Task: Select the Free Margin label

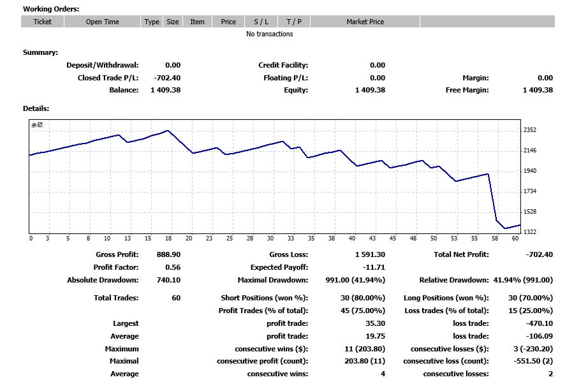Action: click(x=467, y=91)
